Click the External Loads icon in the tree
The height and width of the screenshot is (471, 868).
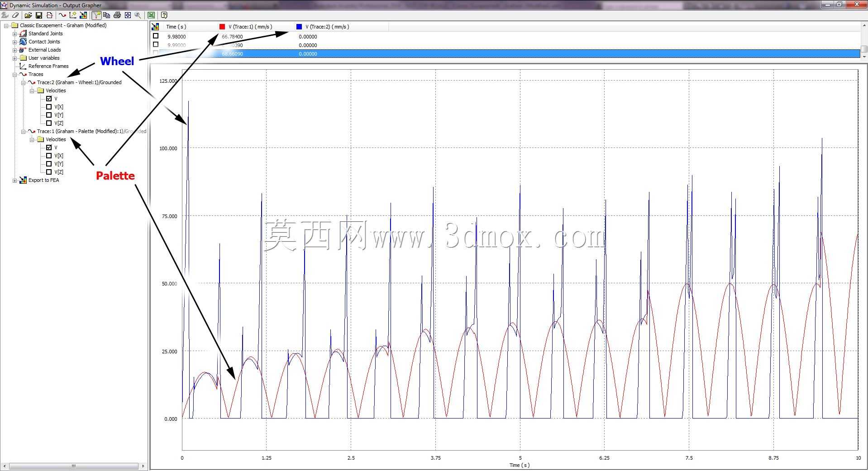point(23,50)
